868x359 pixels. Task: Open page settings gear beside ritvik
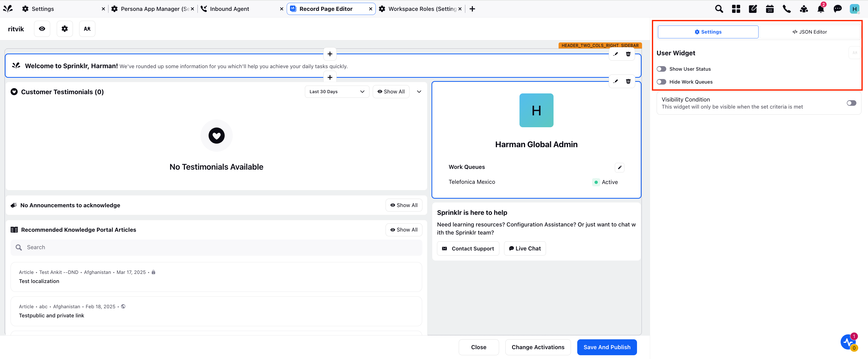tap(65, 29)
